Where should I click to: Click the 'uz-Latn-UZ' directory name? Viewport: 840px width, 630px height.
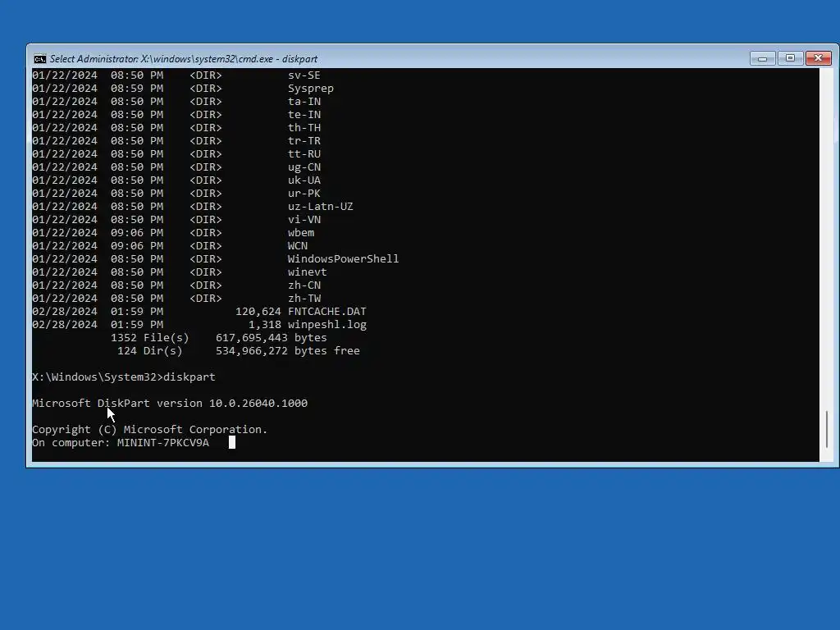click(x=321, y=206)
